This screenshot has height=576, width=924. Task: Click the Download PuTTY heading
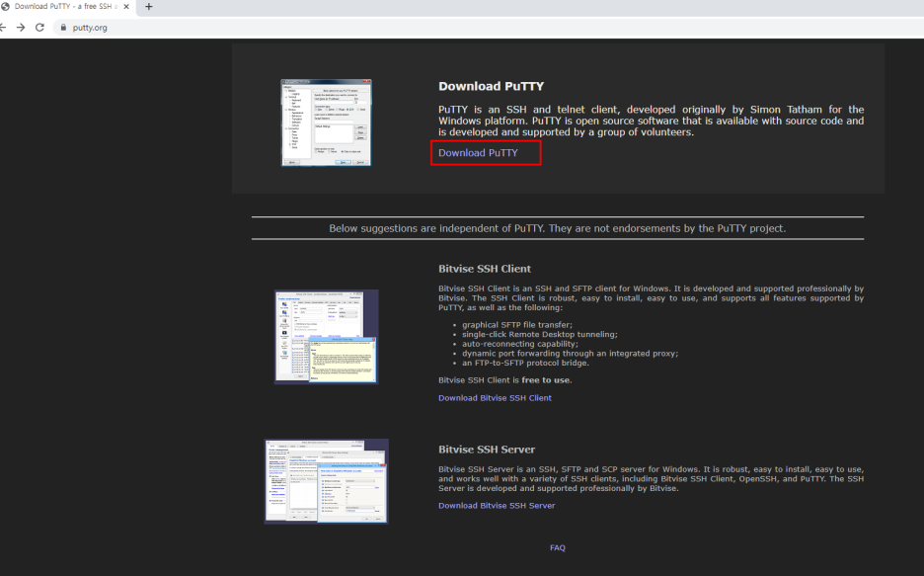(491, 86)
